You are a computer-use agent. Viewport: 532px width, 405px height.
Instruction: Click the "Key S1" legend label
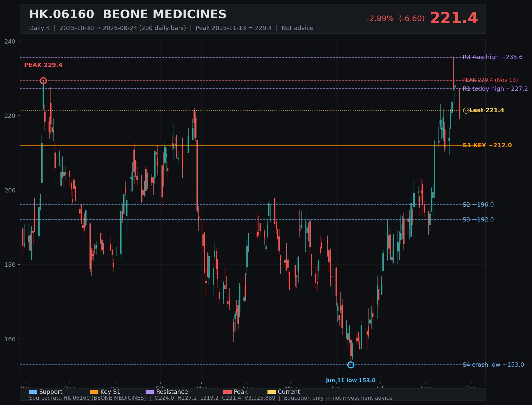pos(110,392)
